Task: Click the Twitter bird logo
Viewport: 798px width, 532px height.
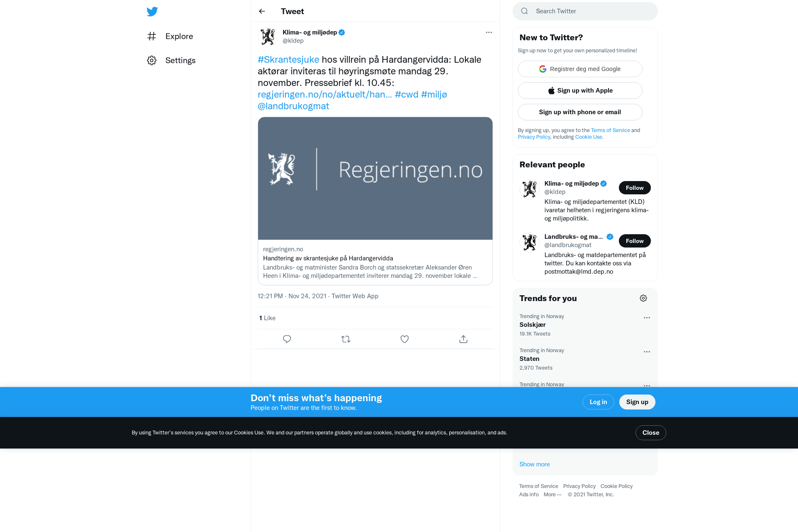Action: point(152,11)
